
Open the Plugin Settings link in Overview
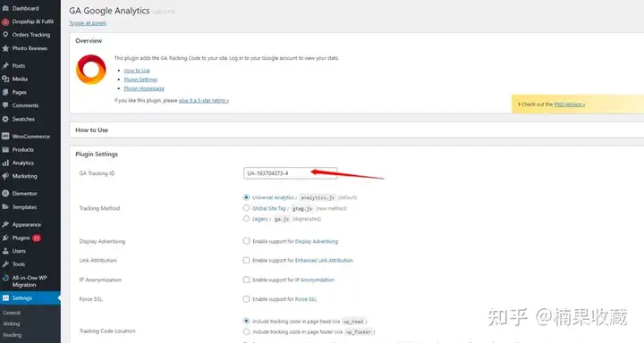pyautogui.click(x=140, y=79)
